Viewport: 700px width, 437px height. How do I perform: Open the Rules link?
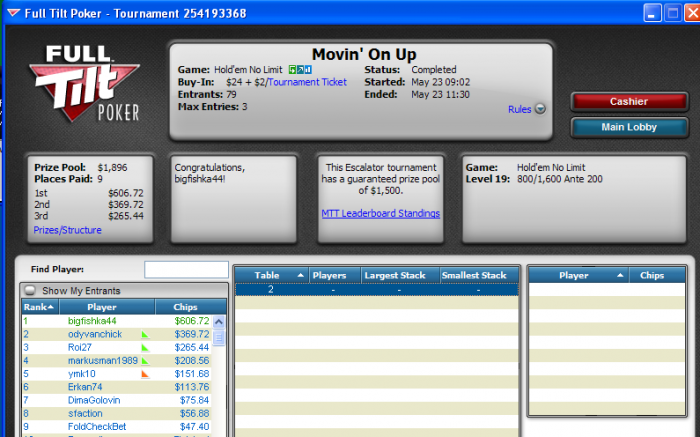point(520,109)
